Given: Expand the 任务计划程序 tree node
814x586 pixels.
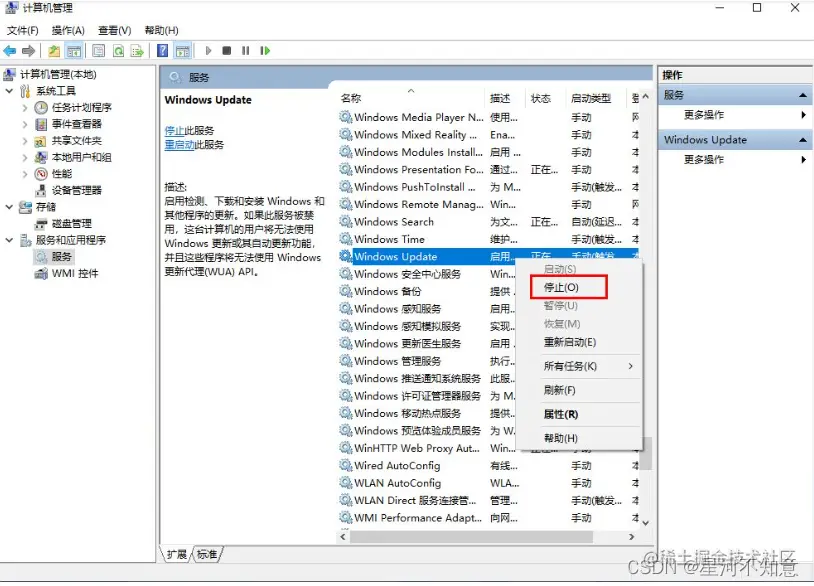Looking at the screenshot, I should 24,108.
